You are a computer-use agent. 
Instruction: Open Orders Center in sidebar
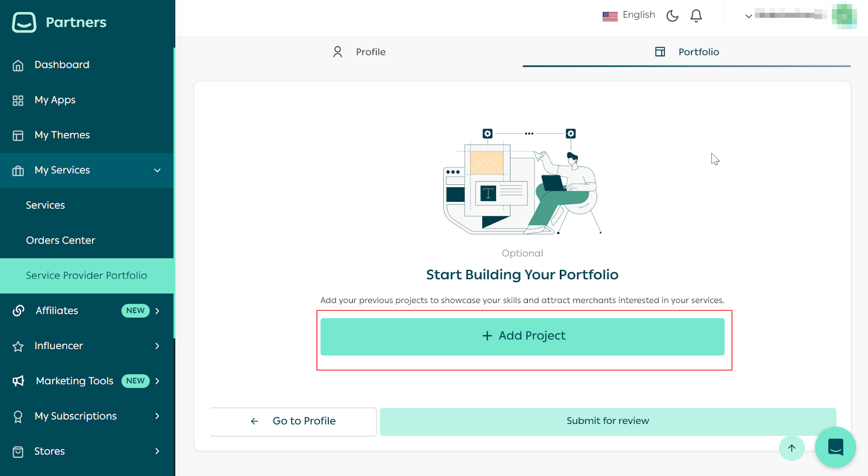point(61,240)
